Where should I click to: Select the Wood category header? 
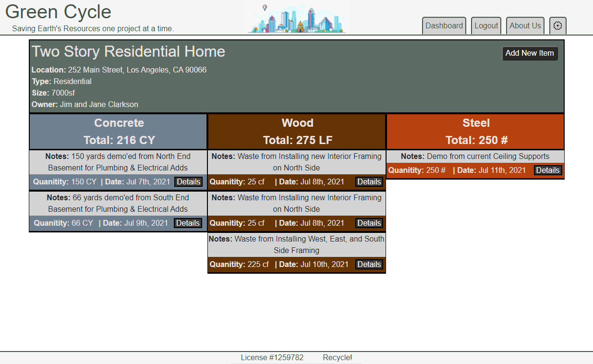[x=297, y=132]
